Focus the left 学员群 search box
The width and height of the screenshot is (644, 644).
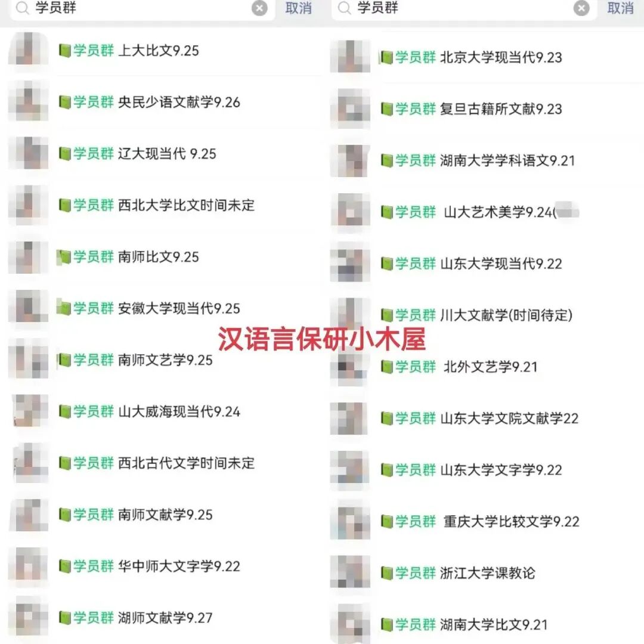click(142, 8)
